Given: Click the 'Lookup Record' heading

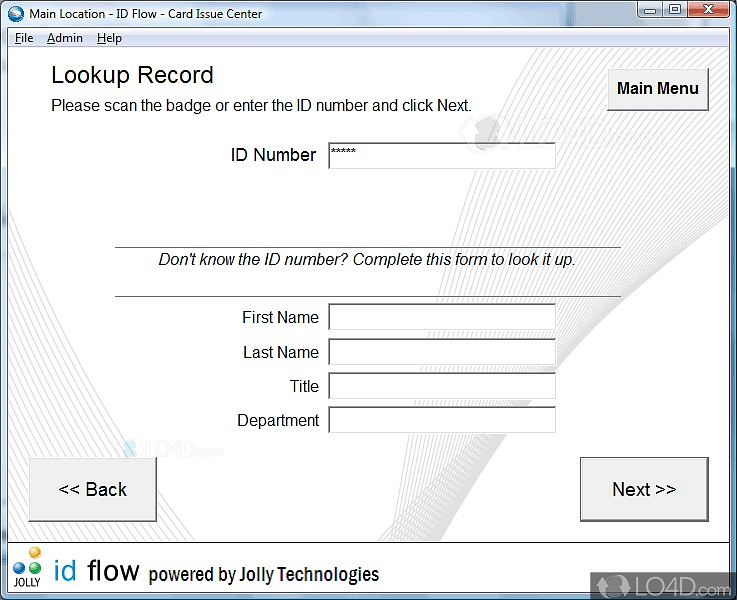Looking at the screenshot, I should tap(133, 75).
